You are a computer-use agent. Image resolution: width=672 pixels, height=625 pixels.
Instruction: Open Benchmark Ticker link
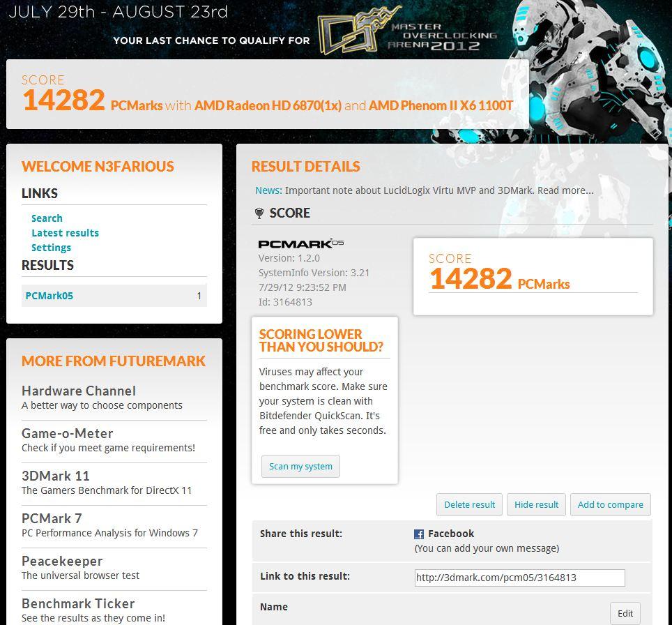tap(78, 603)
